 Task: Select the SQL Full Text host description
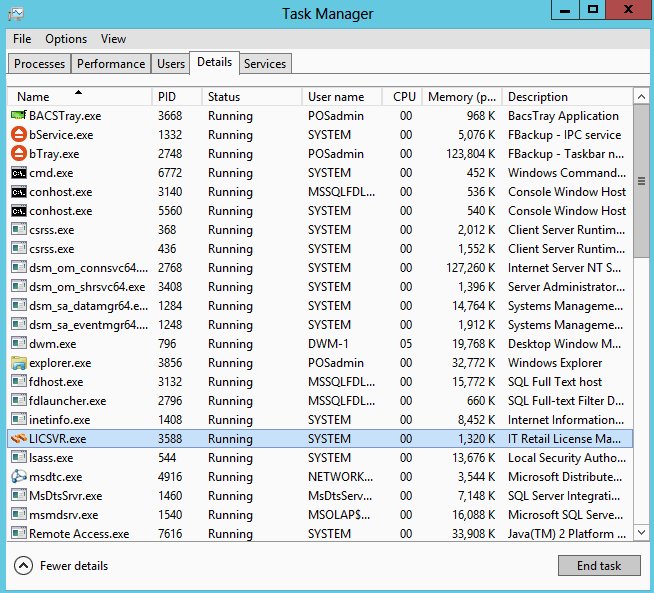tap(555, 382)
